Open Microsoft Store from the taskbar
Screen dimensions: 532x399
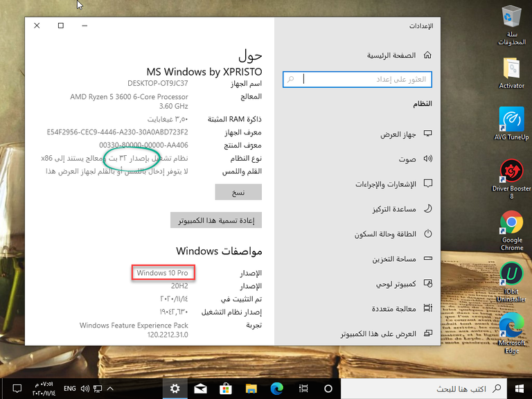(226, 389)
